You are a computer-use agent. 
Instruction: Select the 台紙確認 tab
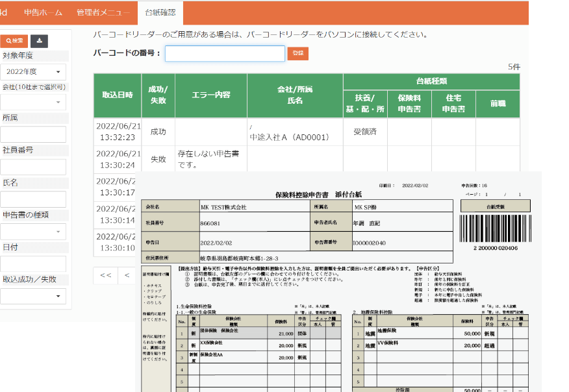pos(160,13)
